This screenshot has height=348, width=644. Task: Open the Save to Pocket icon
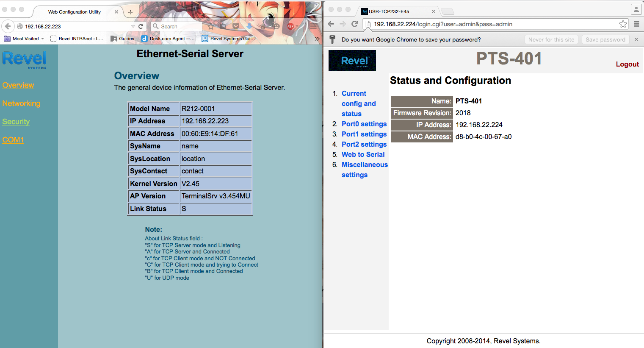pyautogui.click(x=236, y=26)
